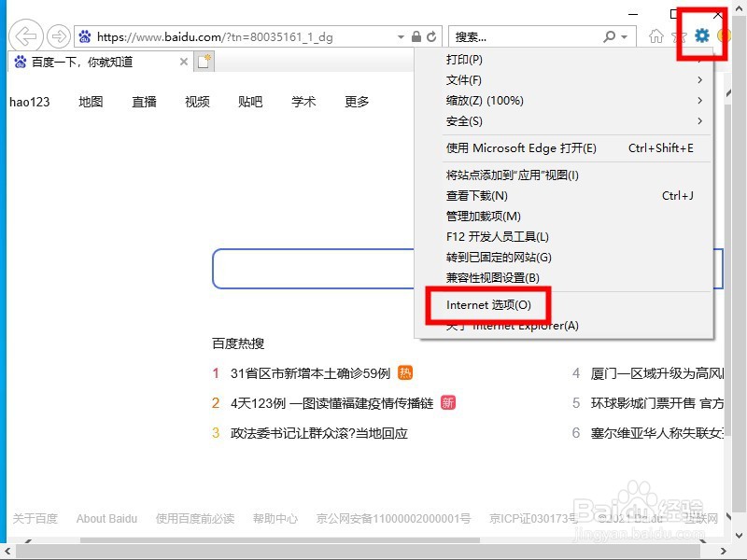Open the Tools gear icon

pyautogui.click(x=702, y=35)
